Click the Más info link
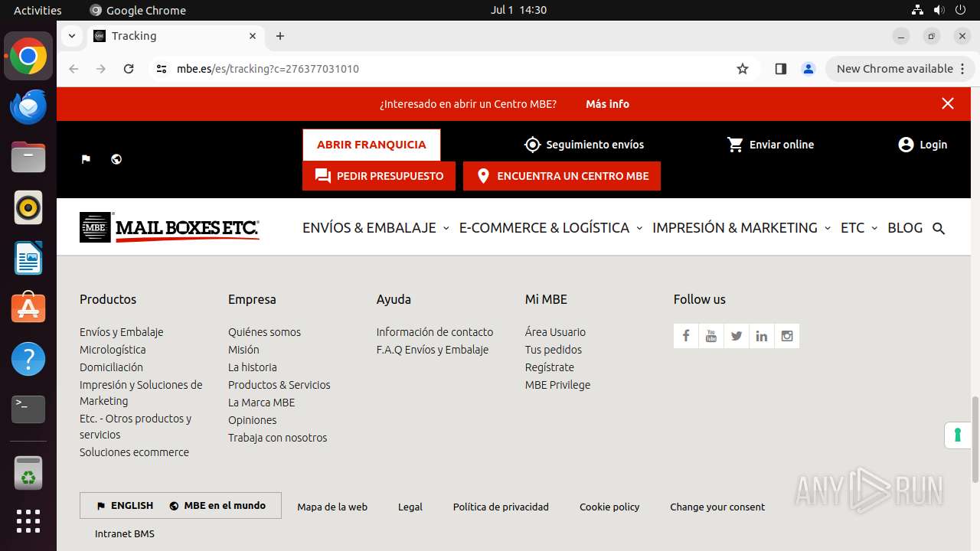 [607, 104]
